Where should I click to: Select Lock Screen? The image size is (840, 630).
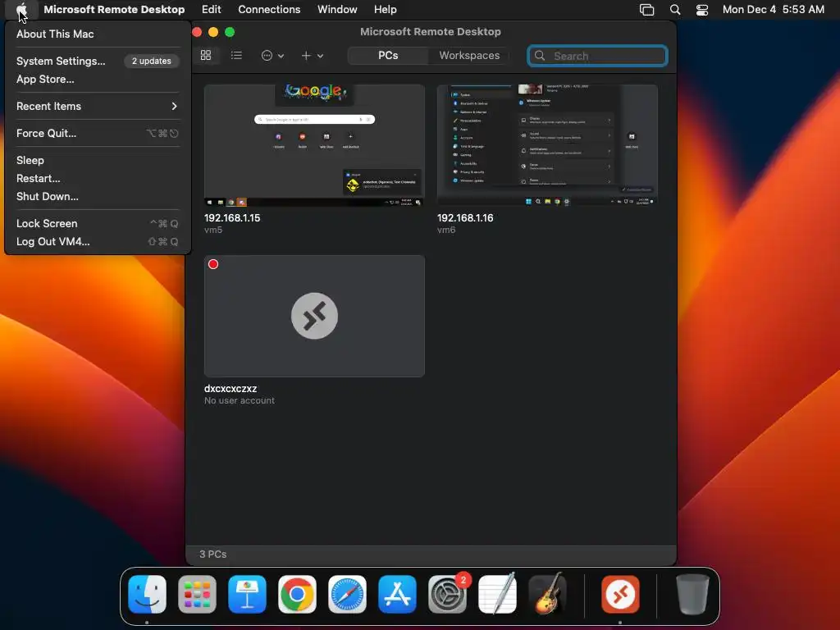98,223
